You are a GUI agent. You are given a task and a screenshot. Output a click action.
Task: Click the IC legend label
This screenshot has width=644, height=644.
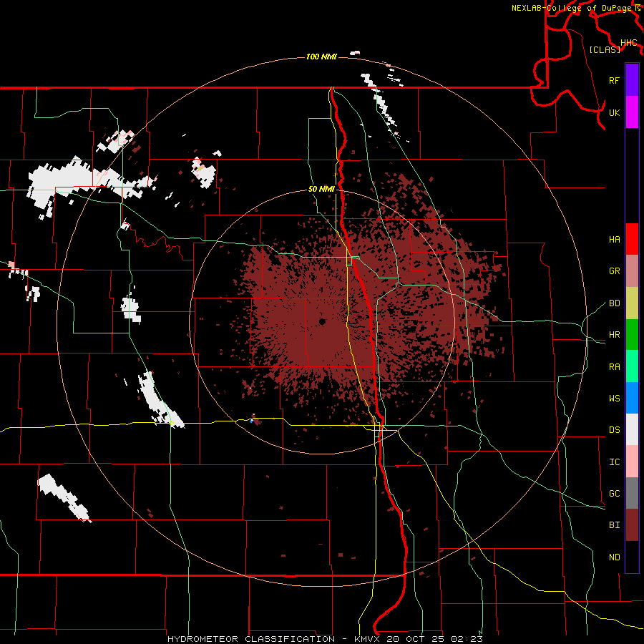point(614,462)
